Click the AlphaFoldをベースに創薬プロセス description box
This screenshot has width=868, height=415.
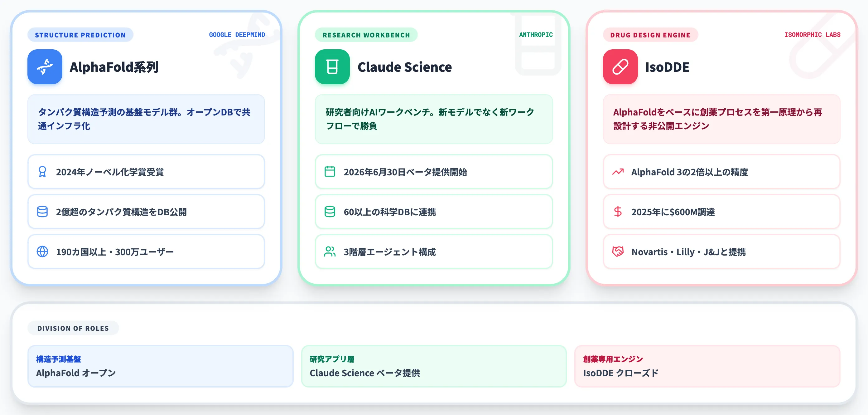722,119
